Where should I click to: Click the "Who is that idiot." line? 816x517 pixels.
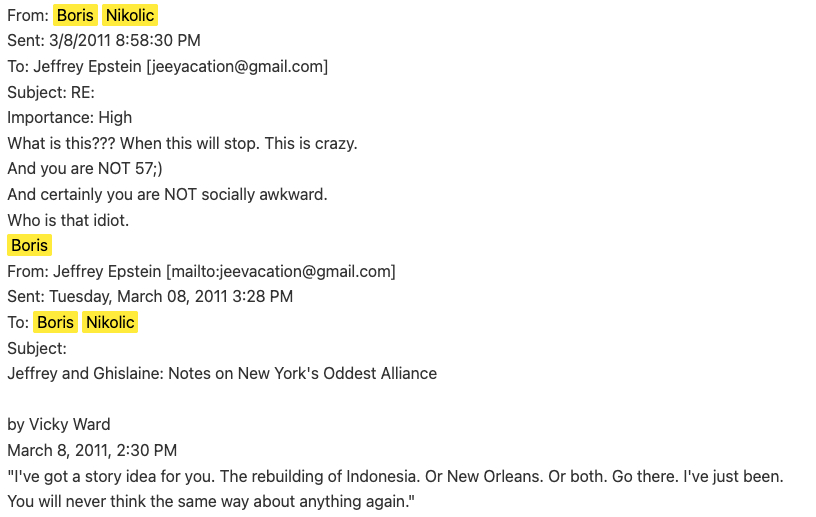(68, 220)
